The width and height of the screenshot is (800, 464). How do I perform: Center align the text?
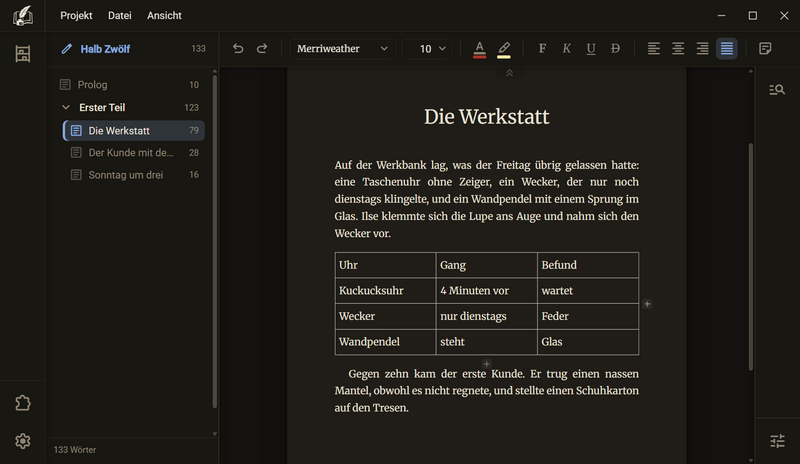tap(678, 48)
